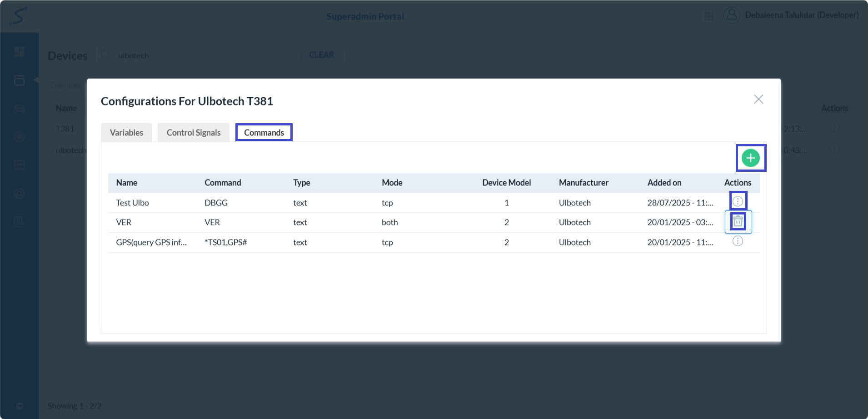Click the Command column header
This screenshot has height=419, width=868.
tap(223, 183)
